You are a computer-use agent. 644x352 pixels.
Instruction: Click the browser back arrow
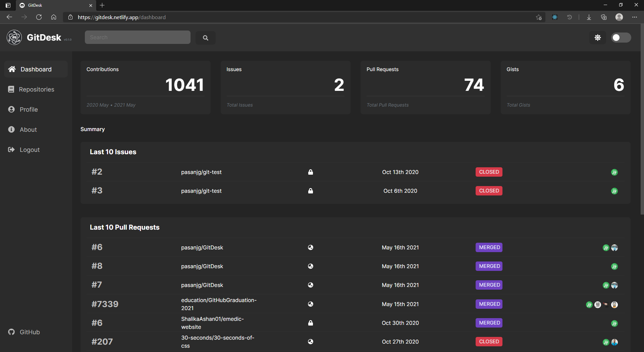(x=9, y=17)
